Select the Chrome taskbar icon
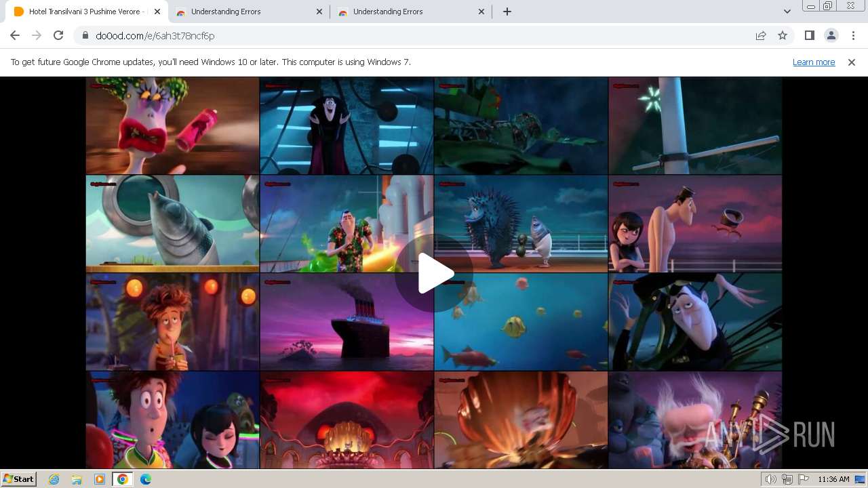This screenshot has width=868, height=488. tap(122, 479)
